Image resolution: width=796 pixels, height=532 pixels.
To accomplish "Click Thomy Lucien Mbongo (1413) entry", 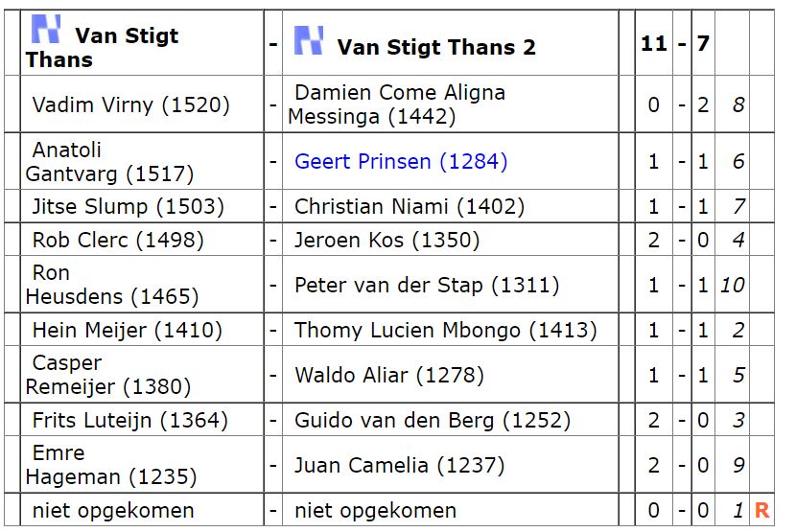I will click(x=445, y=330).
